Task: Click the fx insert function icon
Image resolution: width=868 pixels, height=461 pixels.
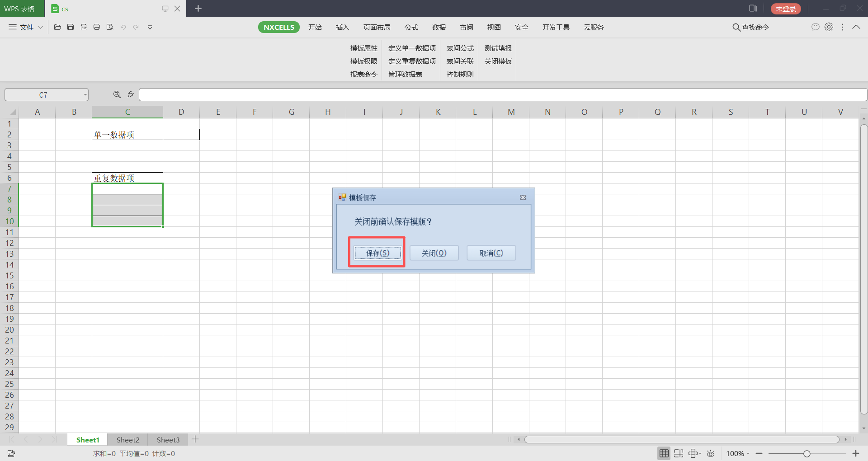Action: pos(131,94)
